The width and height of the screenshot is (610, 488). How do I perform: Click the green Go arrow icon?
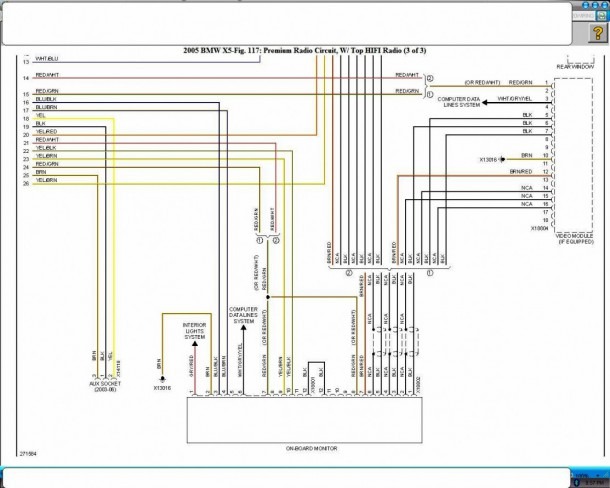pos(601,16)
